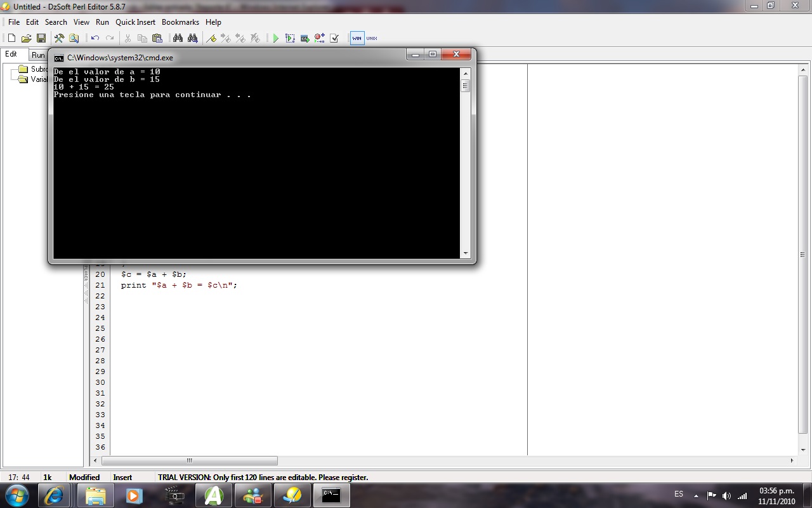
Task: Click the 'Modified' status bar indicator
Action: point(84,478)
